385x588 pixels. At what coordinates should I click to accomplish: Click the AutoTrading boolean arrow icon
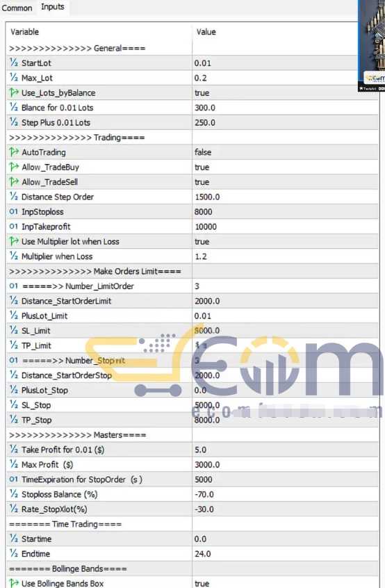14,152
